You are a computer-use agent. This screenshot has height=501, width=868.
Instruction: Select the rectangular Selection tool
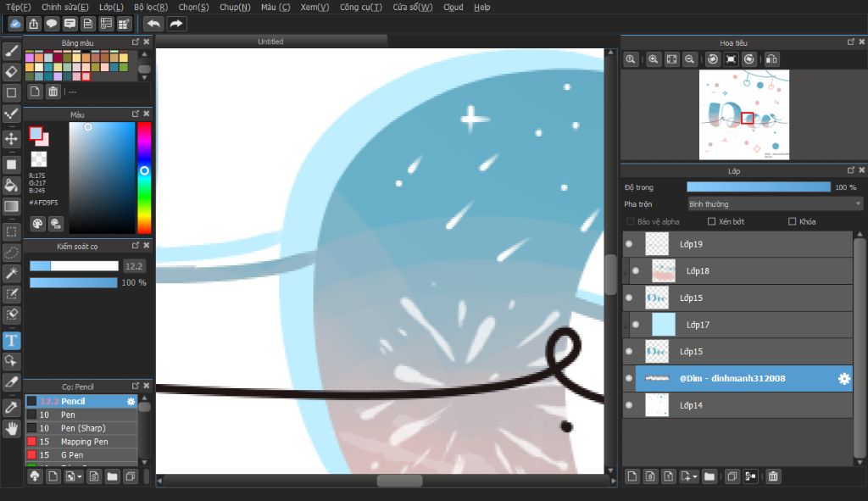11,231
